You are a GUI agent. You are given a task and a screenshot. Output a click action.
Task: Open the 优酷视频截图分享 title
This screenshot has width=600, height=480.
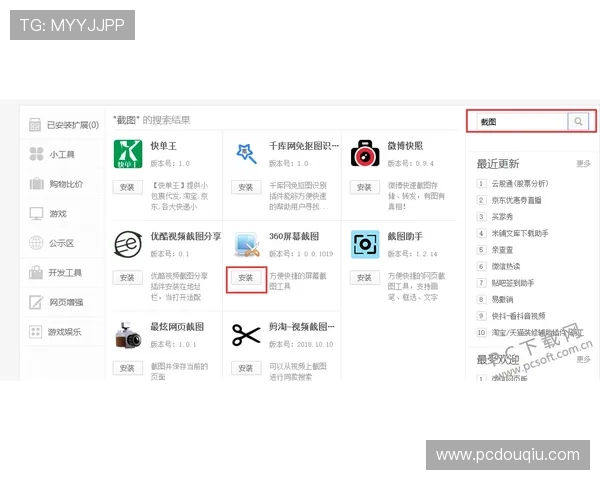coord(186,236)
